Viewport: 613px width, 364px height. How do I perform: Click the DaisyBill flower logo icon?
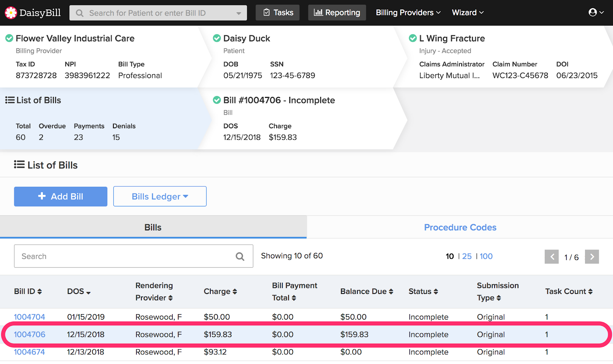click(x=11, y=13)
